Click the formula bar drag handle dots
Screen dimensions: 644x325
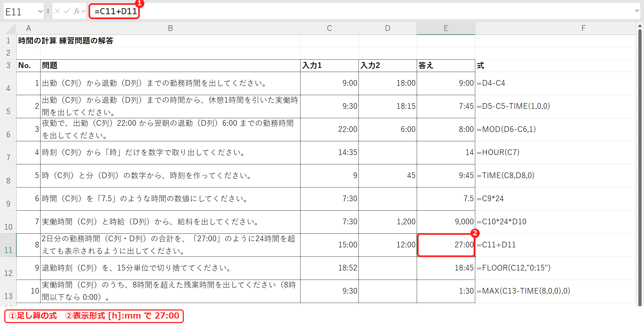click(x=48, y=11)
